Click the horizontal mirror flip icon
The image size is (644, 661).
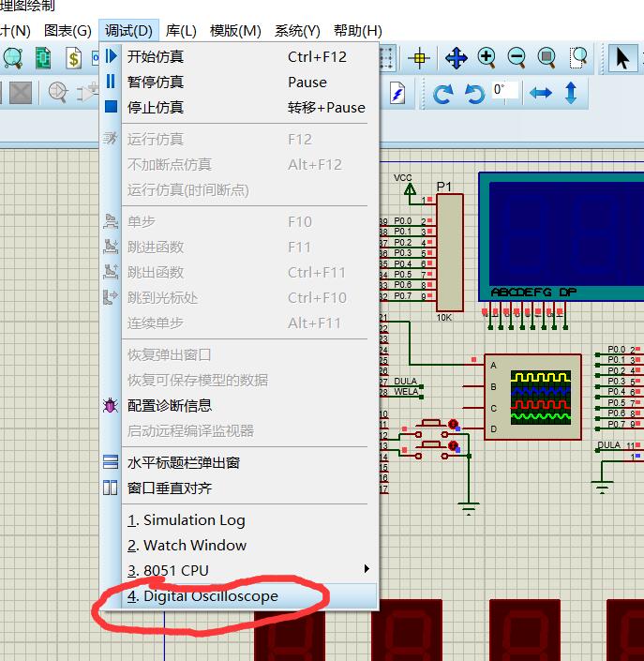(x=541, y=93)
